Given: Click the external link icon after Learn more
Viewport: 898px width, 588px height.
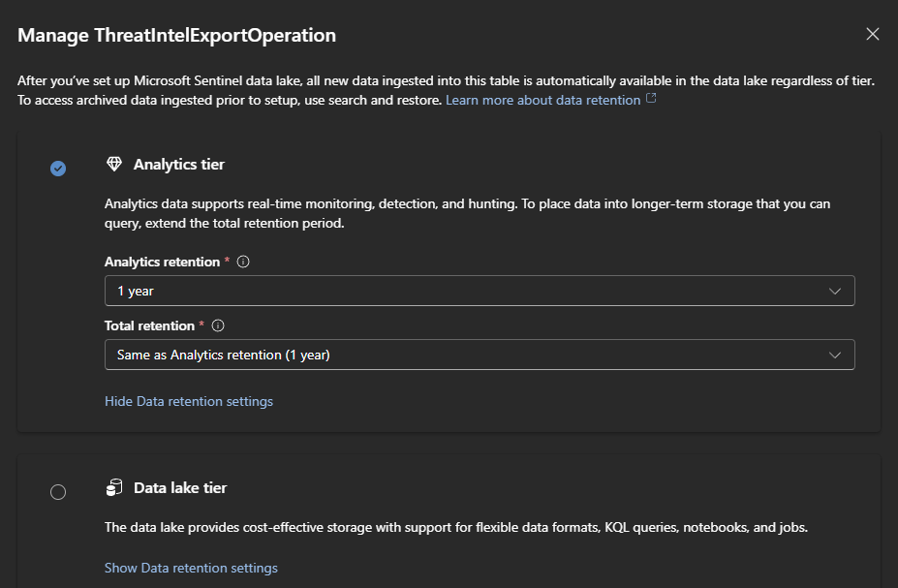Looking at the screenshot, I should 649,99.
